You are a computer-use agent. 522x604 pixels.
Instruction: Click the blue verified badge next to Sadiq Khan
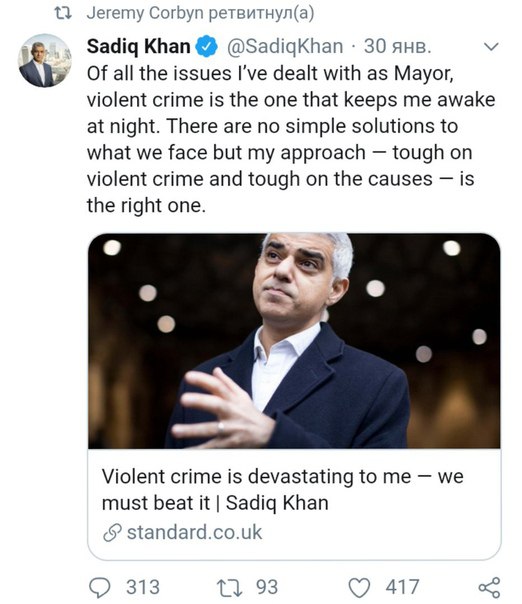pos(206,46)
